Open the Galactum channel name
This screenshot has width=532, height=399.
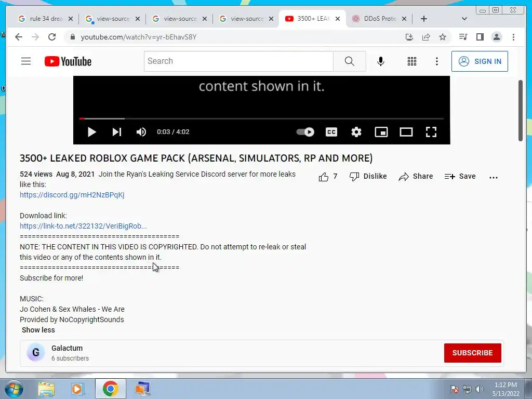coord(67,348)
